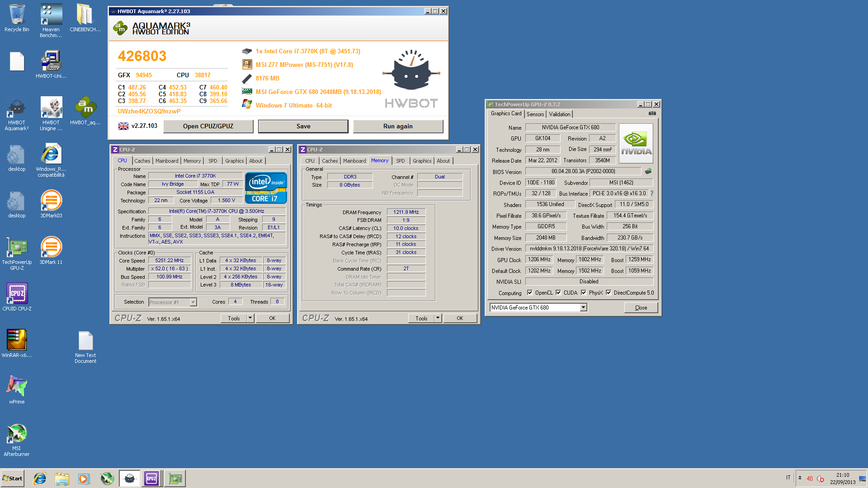Switch to GPU-Z taskbar button

(x=175, y=479)
